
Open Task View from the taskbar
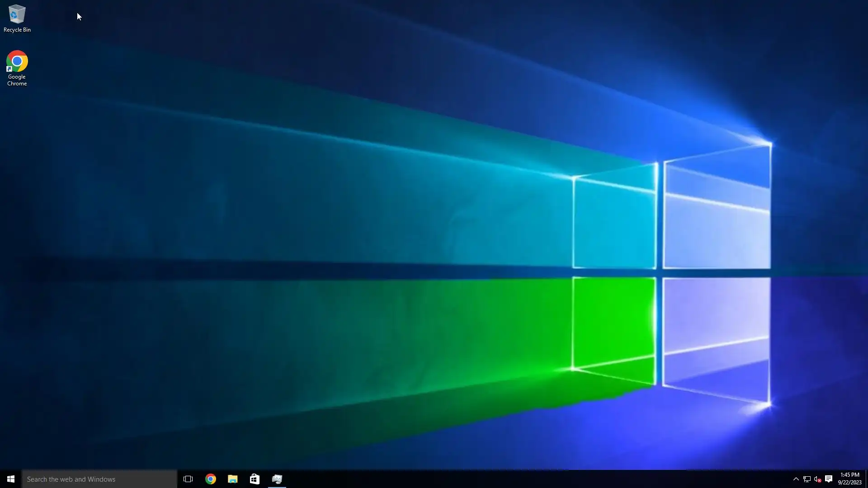(x=188, y=479)
